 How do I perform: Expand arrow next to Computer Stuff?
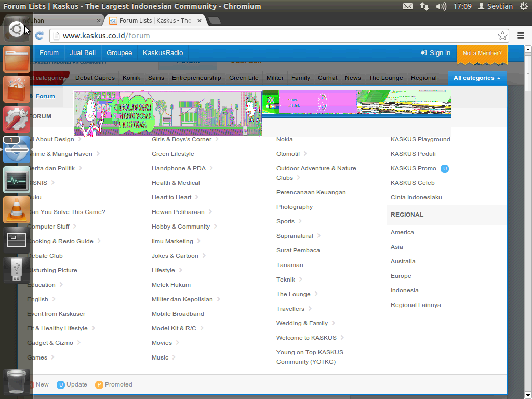pyautogui.click(x=75, y=227)
